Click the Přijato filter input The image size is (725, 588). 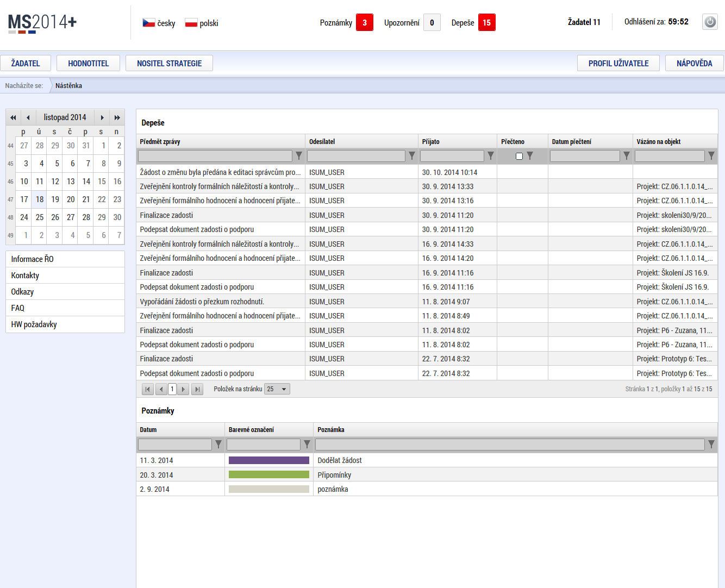[x=452, y=156]
